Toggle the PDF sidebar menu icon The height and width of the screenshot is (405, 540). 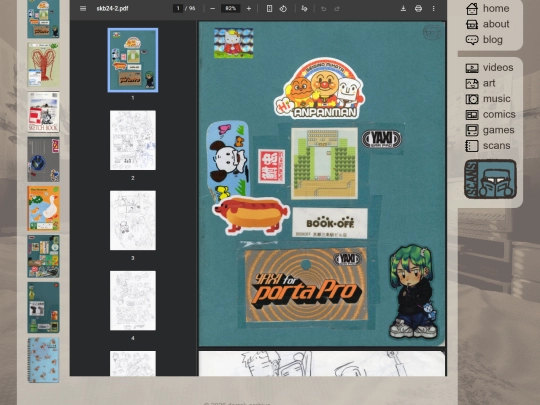coord(83,9)
